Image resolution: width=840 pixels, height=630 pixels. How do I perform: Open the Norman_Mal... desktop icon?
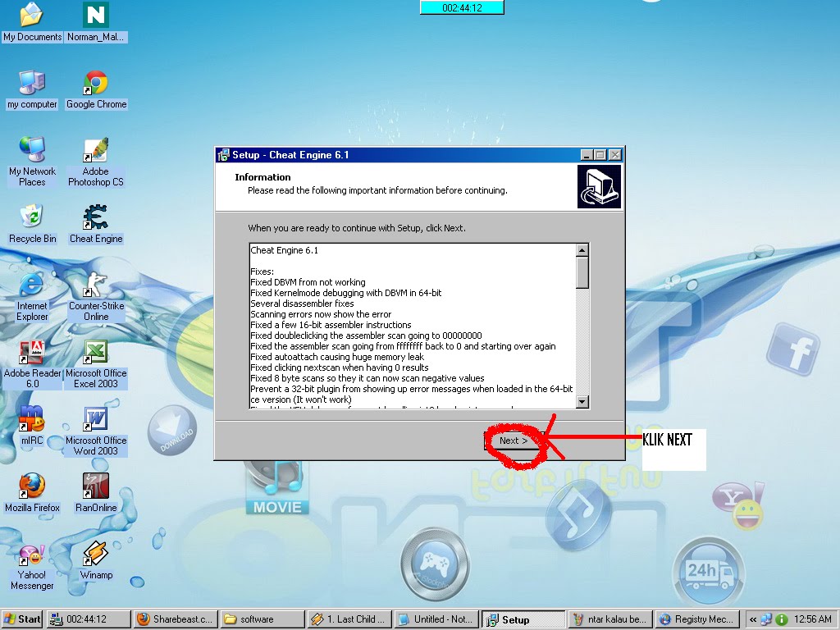point(96,22)
